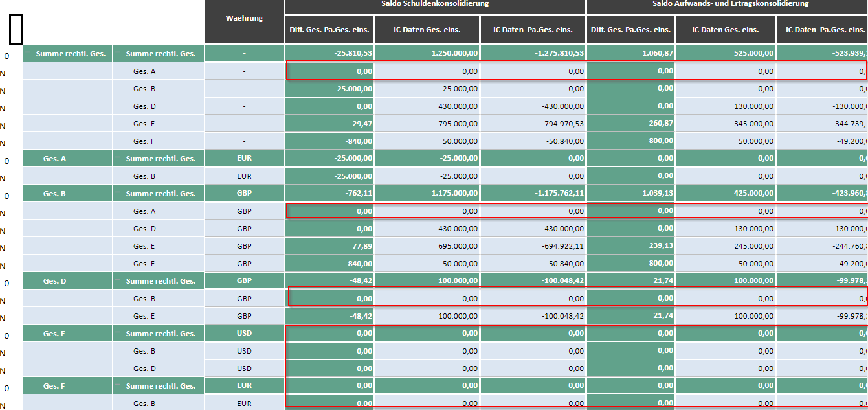Select the bold Ges. F group header cell
868x410 pixels.
coord(67,385)
